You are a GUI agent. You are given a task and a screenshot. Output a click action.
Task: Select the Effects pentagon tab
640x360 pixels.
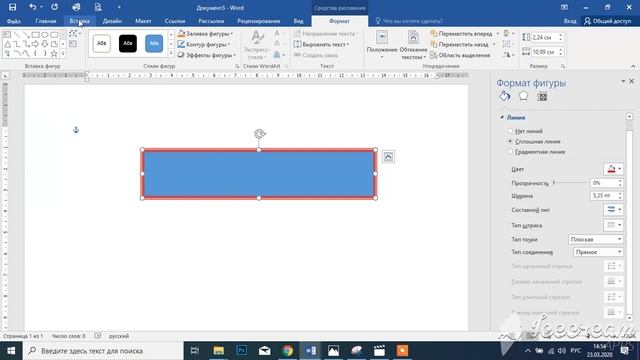tap(523, 96)
